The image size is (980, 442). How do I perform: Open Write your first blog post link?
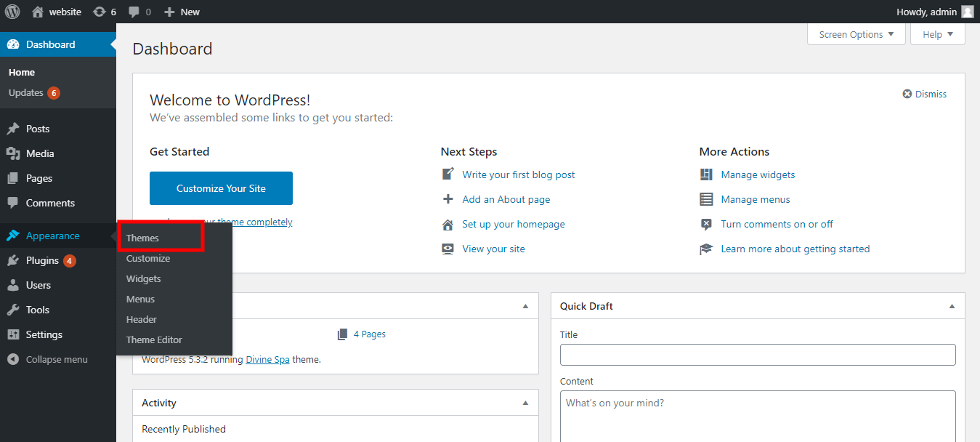pyautogui.click(x=519, y=174)
